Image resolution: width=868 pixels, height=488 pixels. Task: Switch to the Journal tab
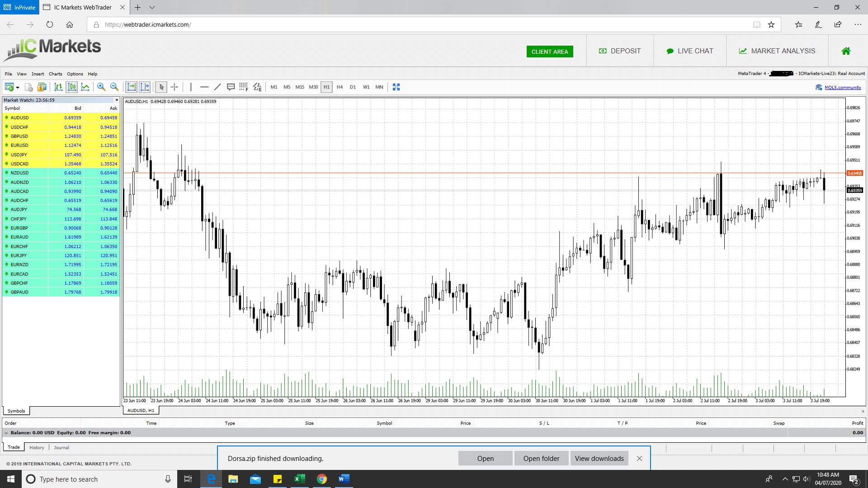coord(61,447)
